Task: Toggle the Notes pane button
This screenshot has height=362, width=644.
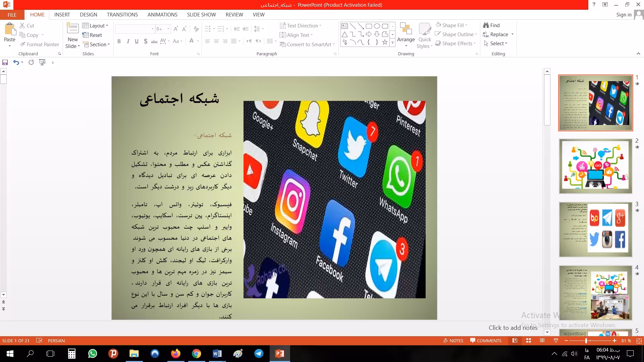Action: tap(453, 341)
